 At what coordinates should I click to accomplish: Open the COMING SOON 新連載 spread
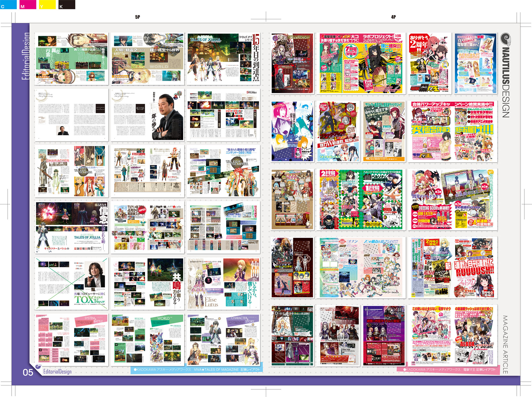pyautogui.click(x=452, y=199)
